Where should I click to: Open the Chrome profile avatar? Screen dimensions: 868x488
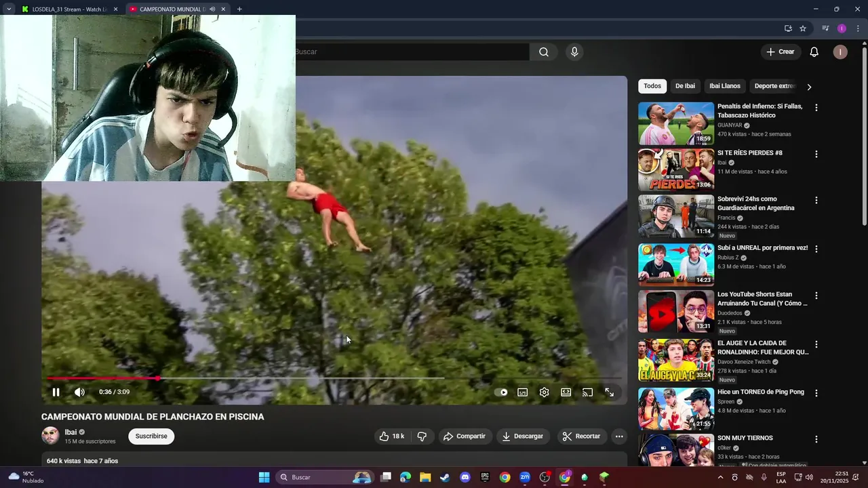[842, 28]
